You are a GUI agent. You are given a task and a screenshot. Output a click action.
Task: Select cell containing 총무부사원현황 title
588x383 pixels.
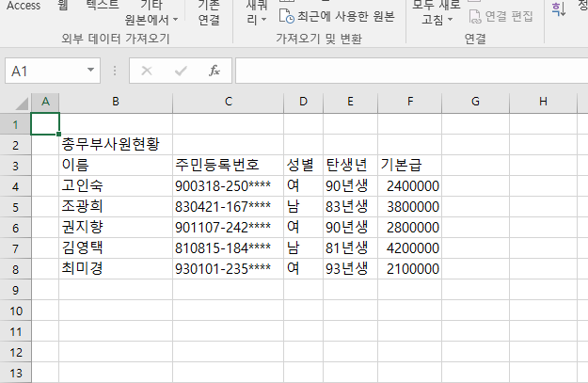click(x=115, y=144)
